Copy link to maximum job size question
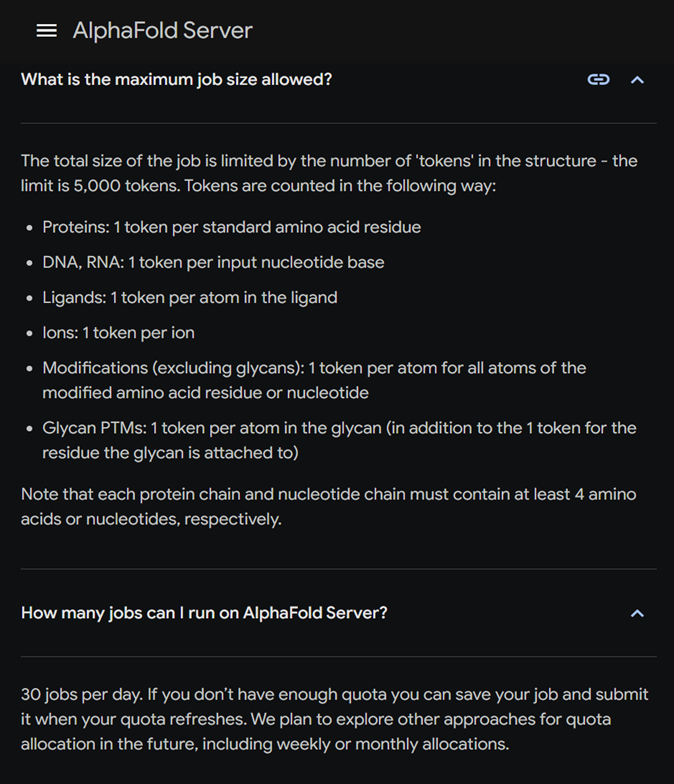Viewport: 674px width, 784px height. pos(598,79)
